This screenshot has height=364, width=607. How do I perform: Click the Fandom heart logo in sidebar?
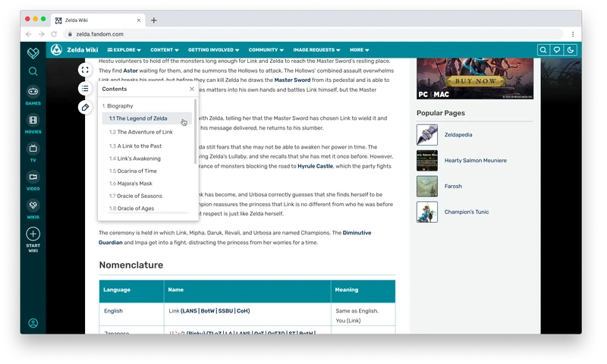pos(33,52)
